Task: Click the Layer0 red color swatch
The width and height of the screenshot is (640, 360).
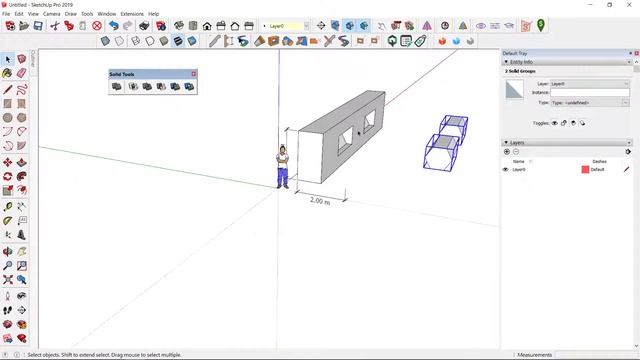Action: (585, 169)
